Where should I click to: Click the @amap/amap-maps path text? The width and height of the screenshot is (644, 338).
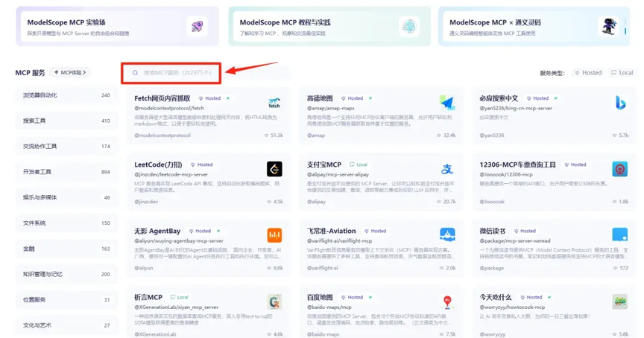331,108
